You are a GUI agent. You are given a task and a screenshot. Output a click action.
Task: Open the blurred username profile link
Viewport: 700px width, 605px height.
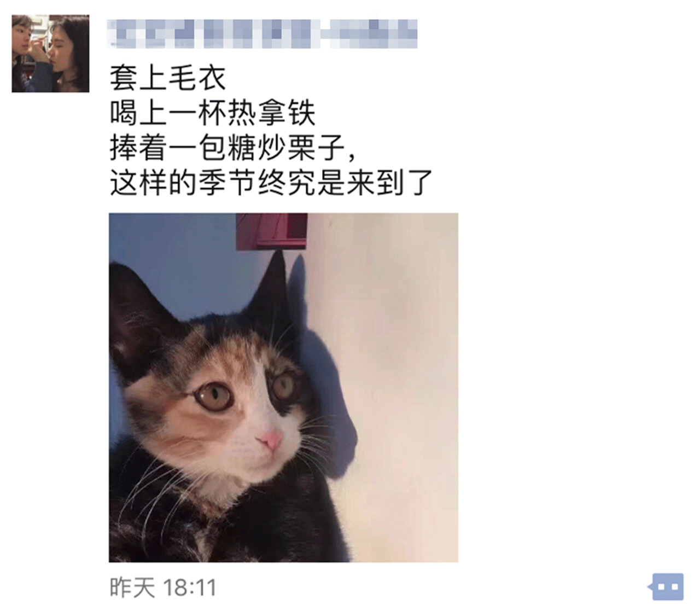pos(262,33)
